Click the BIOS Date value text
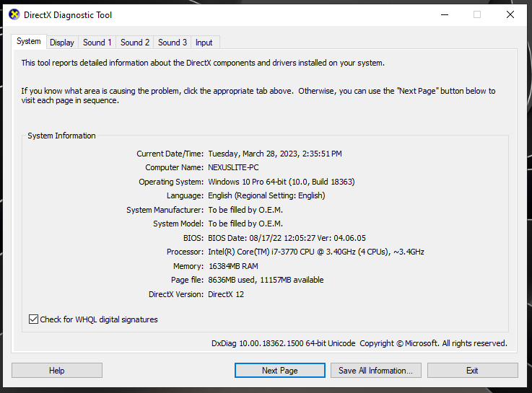532x393 pixels. [x=287, y=238]
